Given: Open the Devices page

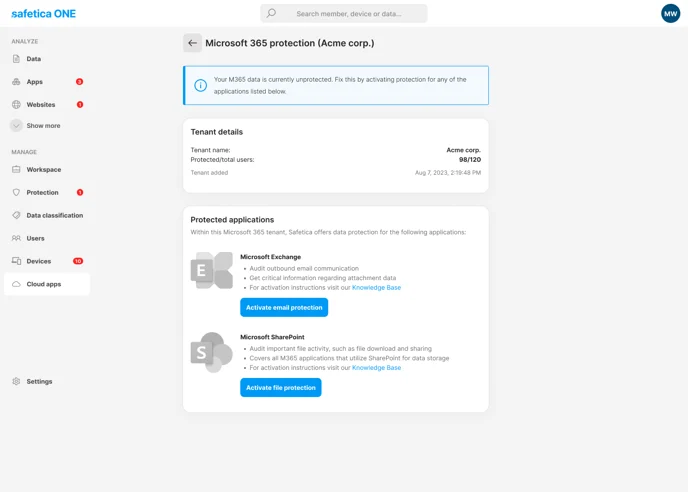Looking at the screenshot, I should 39,261.
